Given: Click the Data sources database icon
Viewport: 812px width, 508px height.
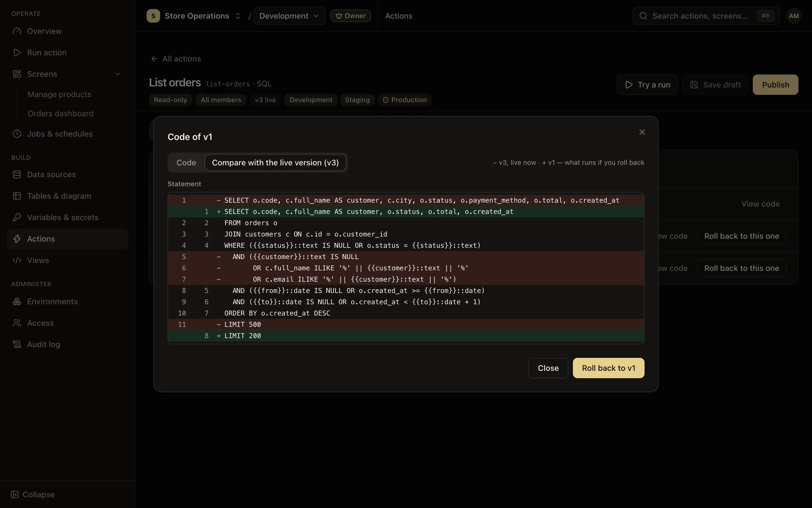Looking at the screenshot, I should point(17,175).
